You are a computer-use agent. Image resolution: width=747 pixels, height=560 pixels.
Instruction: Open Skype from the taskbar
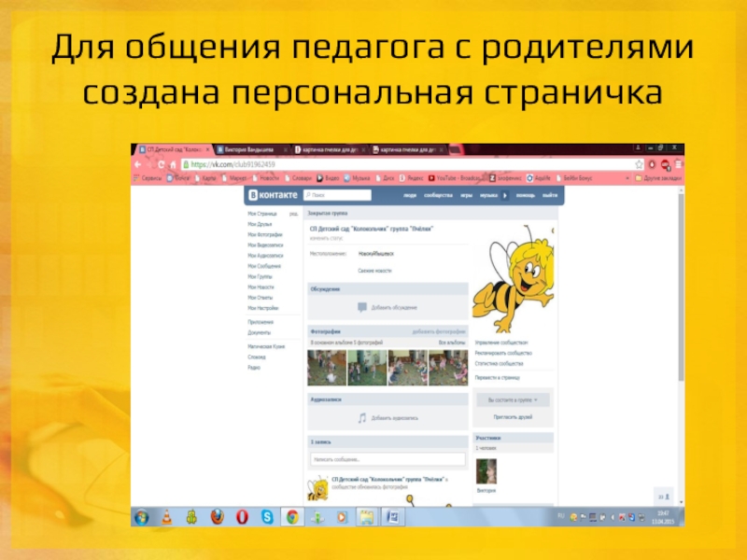(x=267, y=517)
